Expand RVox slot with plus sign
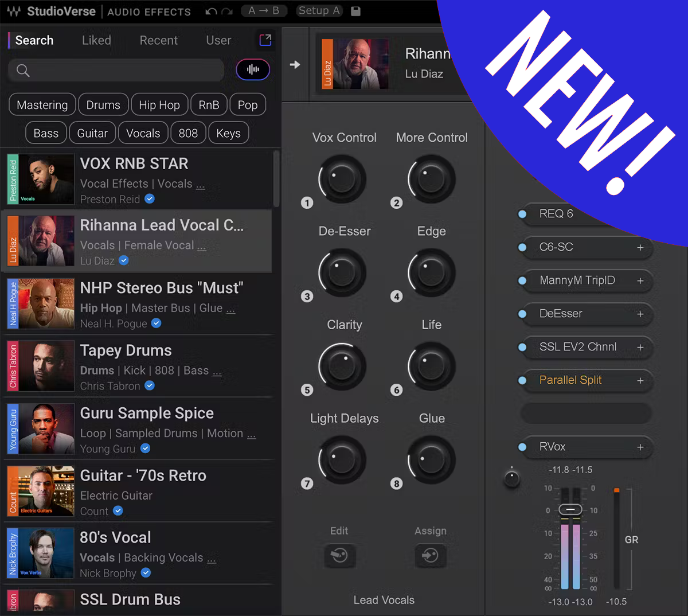Image resolution: width=688 pixels, height=616 pixels. [640, 447]
